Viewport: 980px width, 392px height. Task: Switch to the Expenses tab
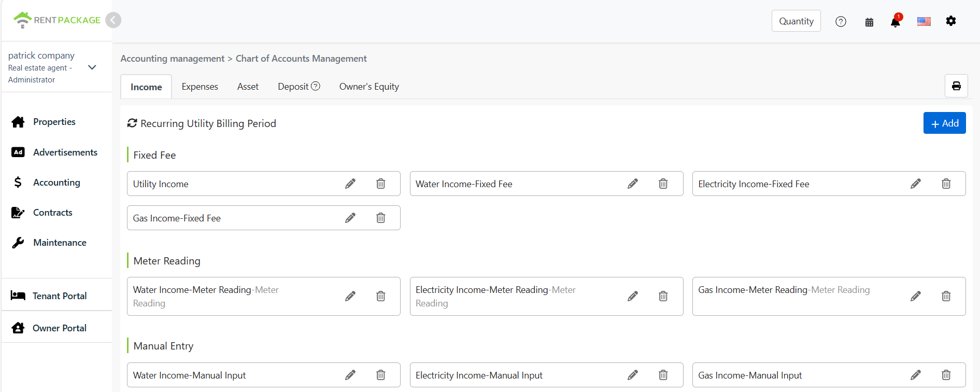(200, 87)
